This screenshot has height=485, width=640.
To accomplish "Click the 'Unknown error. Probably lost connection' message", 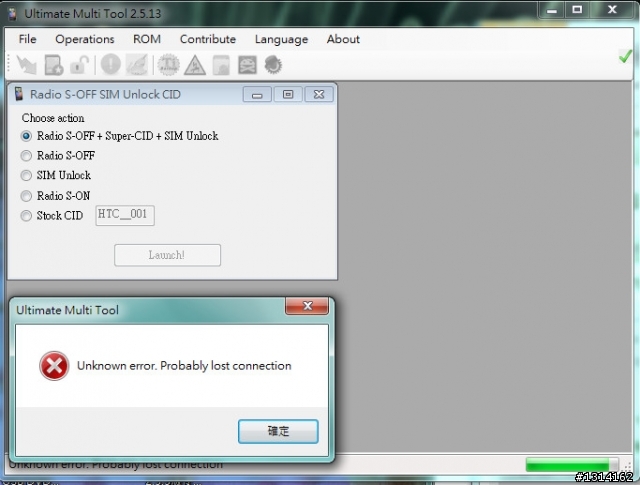I will pos(184,366).
